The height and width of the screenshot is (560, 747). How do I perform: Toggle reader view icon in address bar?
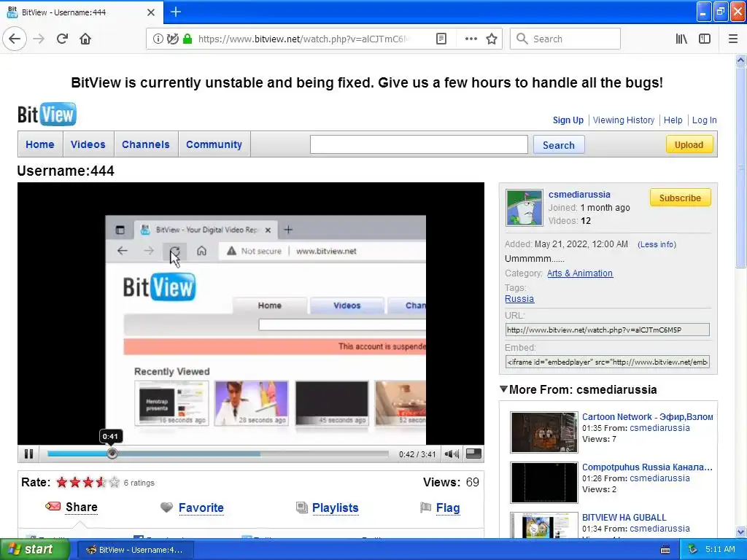tap(441, 39)
